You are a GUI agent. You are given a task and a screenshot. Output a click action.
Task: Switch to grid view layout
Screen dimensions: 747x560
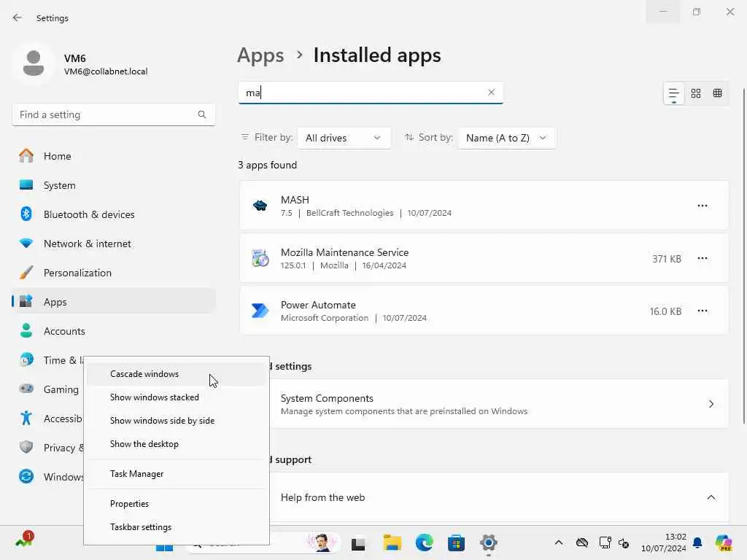point(695,93)
